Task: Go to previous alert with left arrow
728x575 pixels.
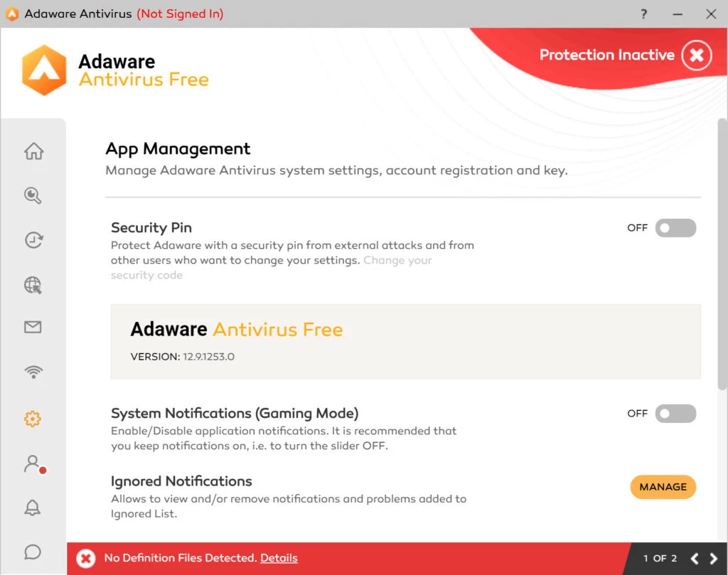Action: click(x=695, y=559)
